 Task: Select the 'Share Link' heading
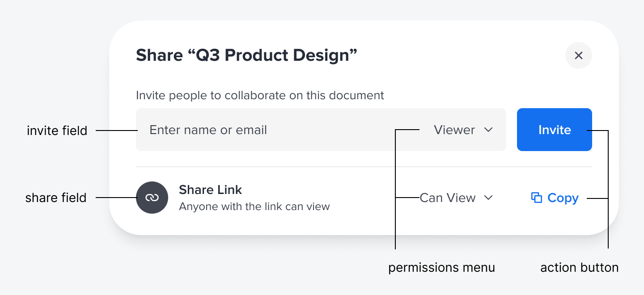pos(210,190)
